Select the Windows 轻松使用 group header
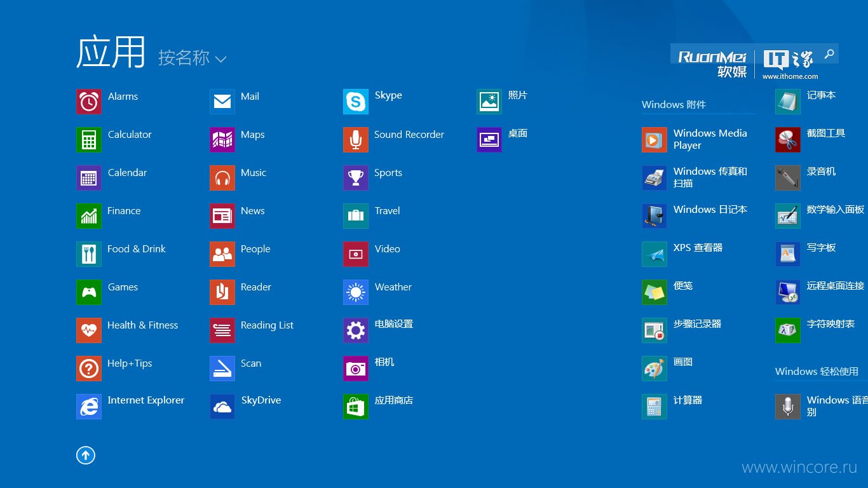868x488 pixels. coord(817,372)
